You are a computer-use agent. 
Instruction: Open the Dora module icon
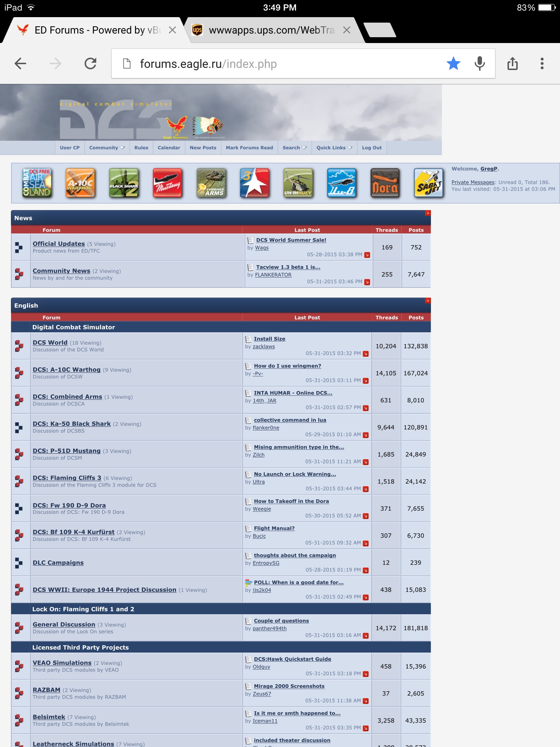(x=385, y=183)
